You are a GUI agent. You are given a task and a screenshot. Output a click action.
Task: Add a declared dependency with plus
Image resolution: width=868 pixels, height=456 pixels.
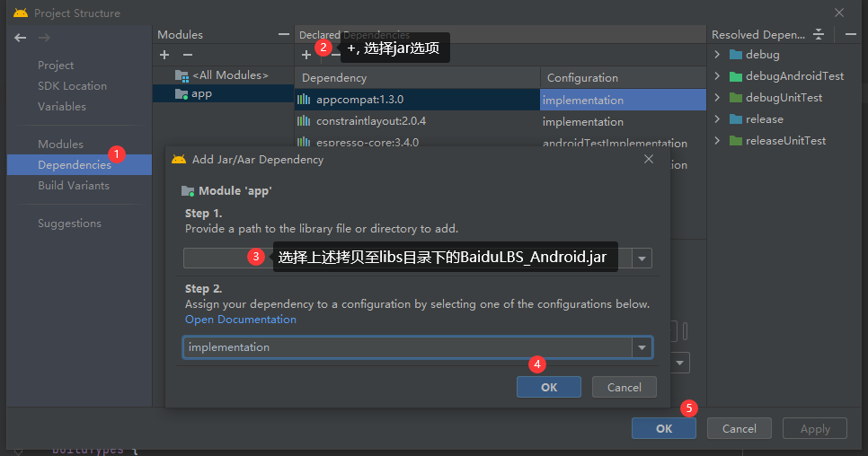(306, 55)
